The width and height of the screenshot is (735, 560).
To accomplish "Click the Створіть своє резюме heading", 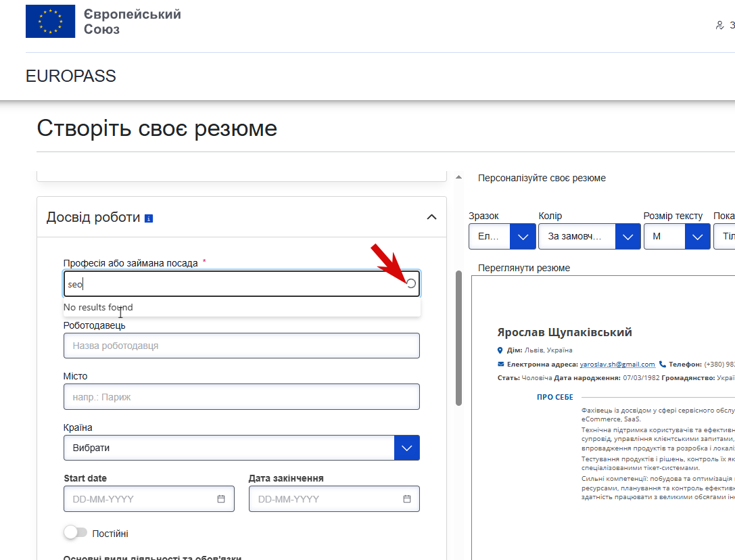I will pos(157,128).
